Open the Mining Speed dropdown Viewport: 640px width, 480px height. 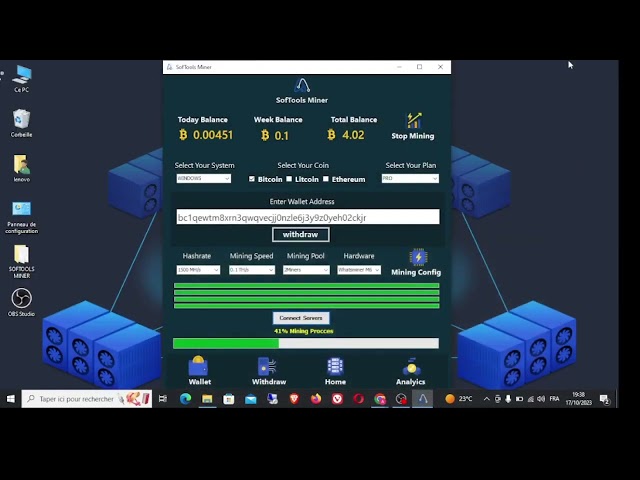click(252, 270)
